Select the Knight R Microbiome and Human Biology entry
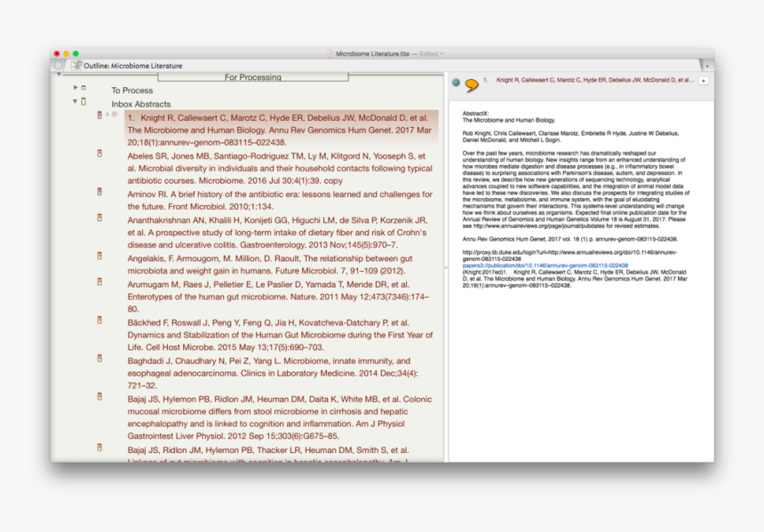 [x=282, y=130]
